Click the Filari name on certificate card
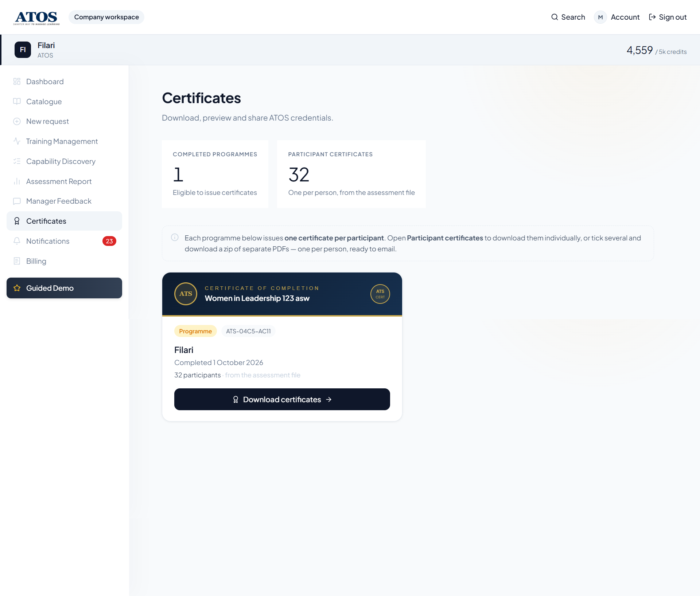Viewport: 700px width, 596px height. (184, 350)
